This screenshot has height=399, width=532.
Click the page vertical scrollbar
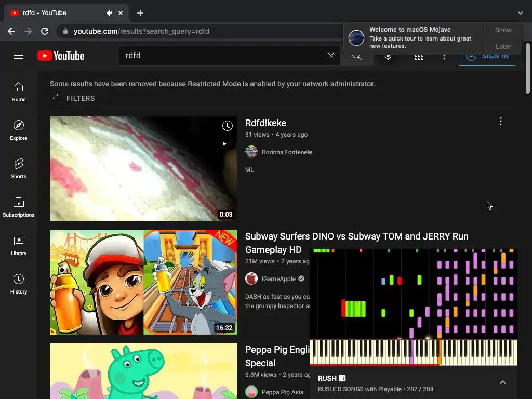(x=528, y=68)
